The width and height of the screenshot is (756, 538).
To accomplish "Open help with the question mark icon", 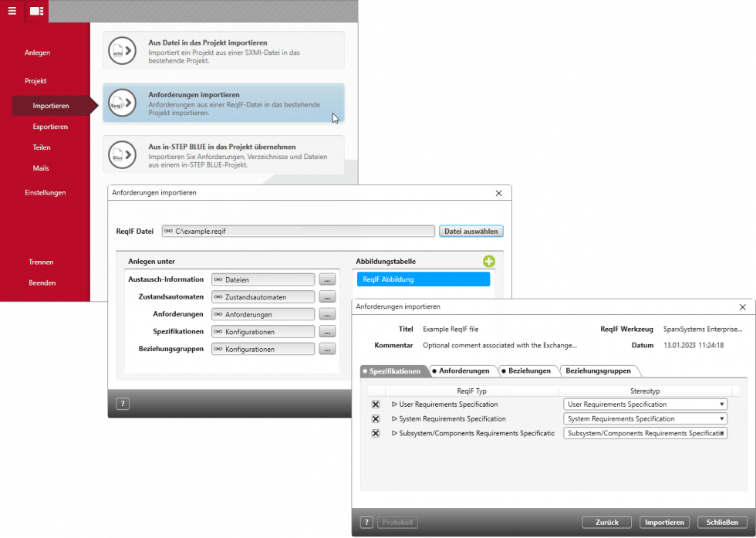I will pos(122,403).
